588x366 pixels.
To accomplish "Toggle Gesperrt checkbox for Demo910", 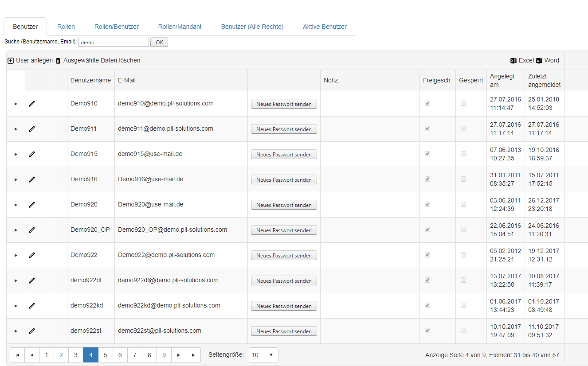I will [x=463, y=103].
